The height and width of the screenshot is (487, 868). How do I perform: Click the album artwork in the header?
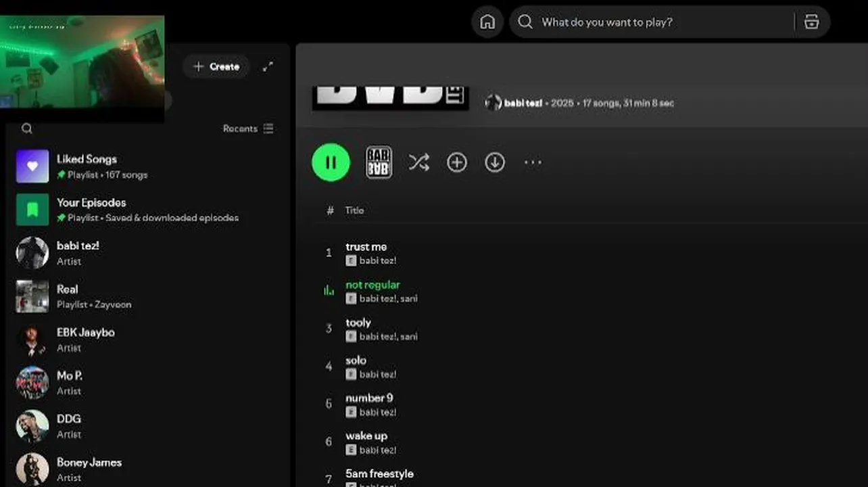[x=390, y=99]
